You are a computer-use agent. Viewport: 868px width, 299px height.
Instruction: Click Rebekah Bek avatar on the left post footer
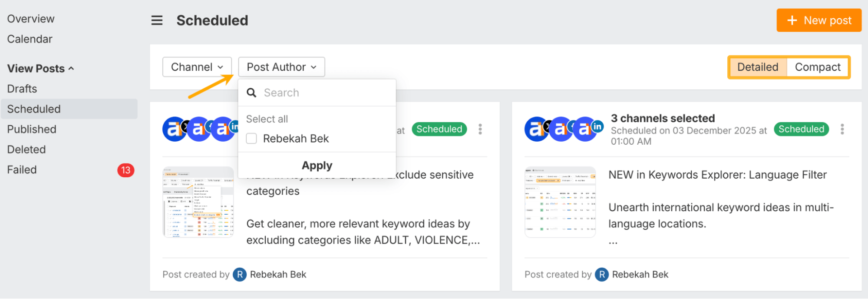(240, 275)
